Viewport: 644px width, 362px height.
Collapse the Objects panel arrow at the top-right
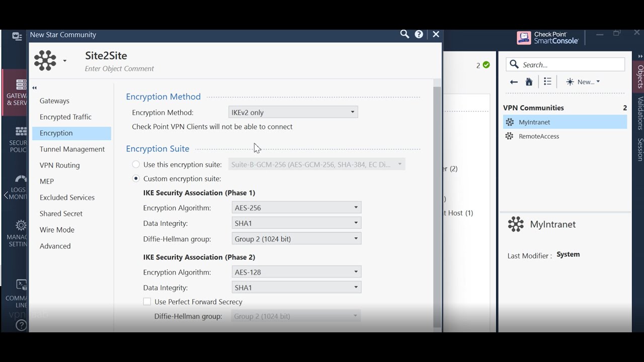[640, 56]
